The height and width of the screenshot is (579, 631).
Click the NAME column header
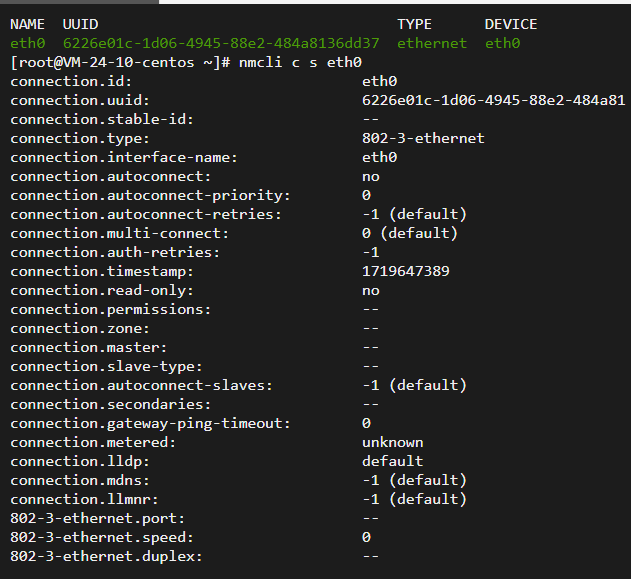27,24
